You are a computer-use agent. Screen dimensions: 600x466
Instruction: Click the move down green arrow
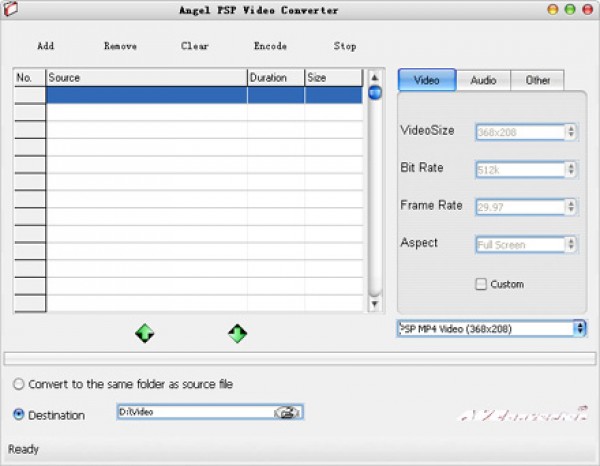click(x=238, y=333)
